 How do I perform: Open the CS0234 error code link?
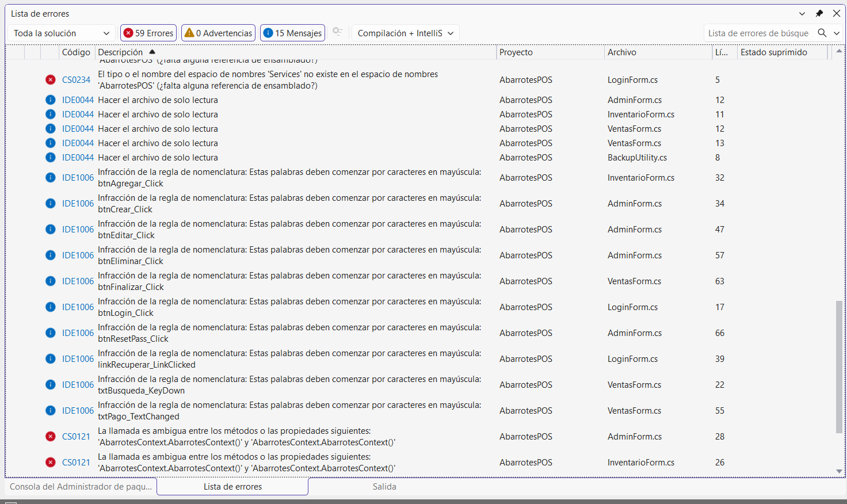point(76,80)
